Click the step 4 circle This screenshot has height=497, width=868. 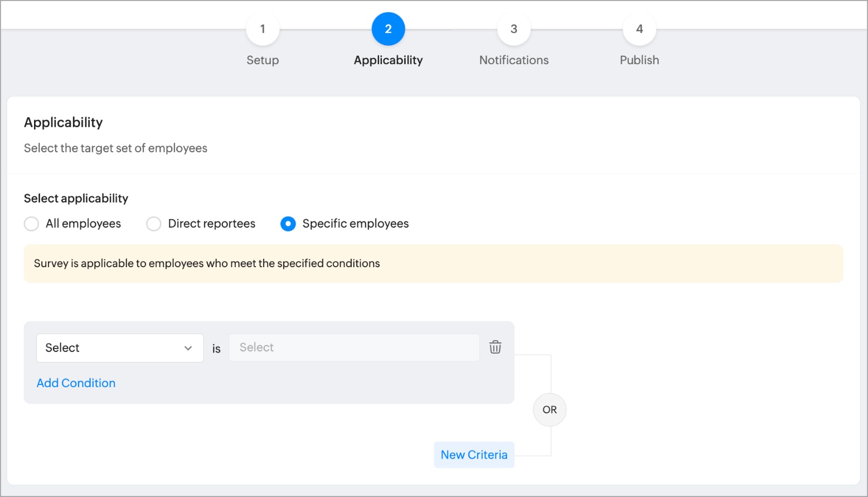[639, 29]
